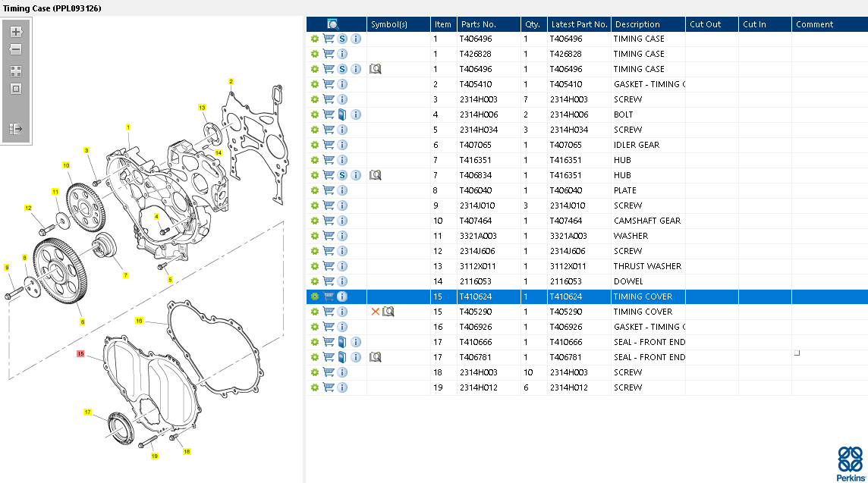Click the search icon in the table header
Screen dimensions: 868x483
point(332,24)
